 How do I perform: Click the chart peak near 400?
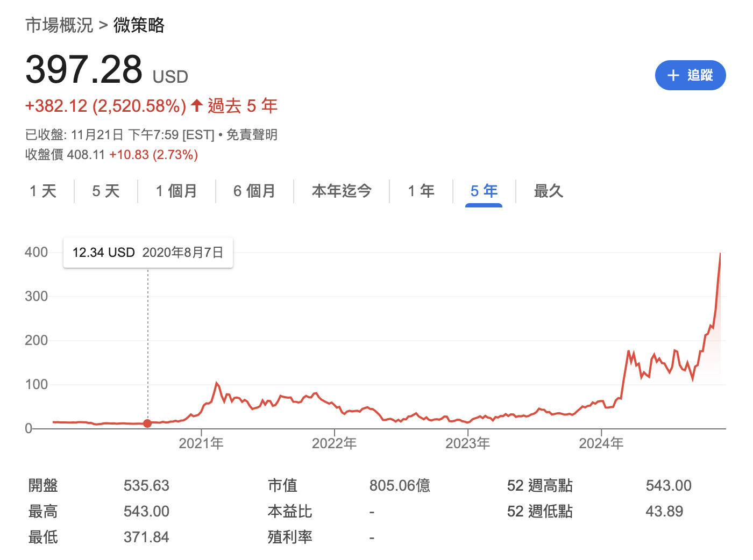point(720,254)
